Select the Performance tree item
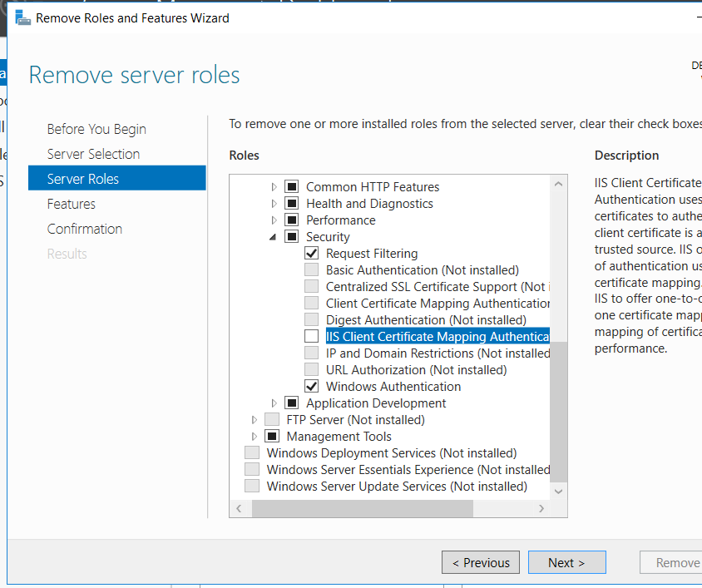The image size is (702, 588). coord(340,220)
